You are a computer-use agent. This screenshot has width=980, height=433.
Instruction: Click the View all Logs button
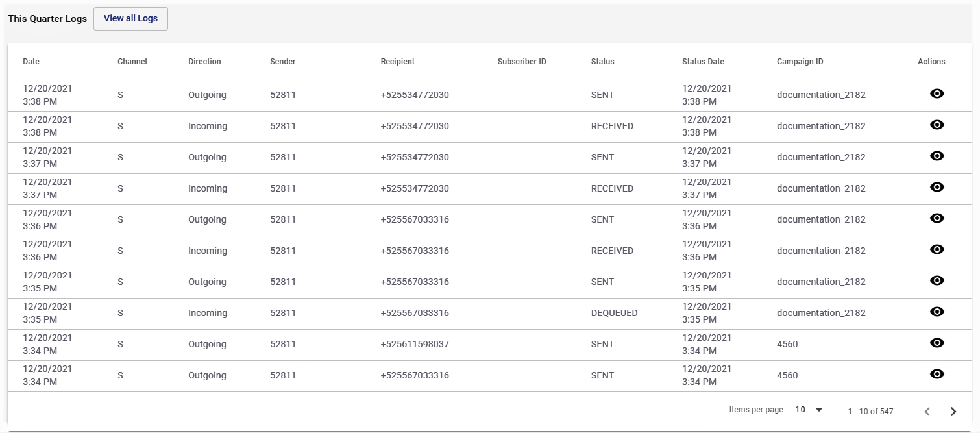click(x=130, y=19)
